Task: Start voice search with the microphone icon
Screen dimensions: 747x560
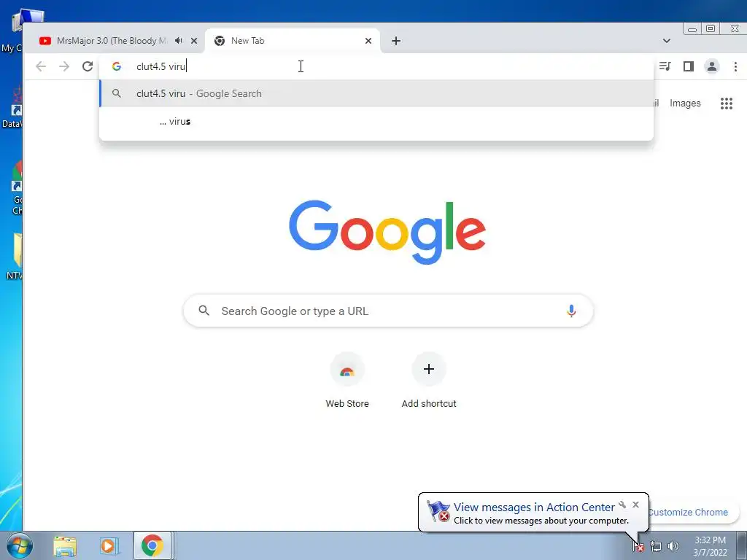Action: pos(571,311)
